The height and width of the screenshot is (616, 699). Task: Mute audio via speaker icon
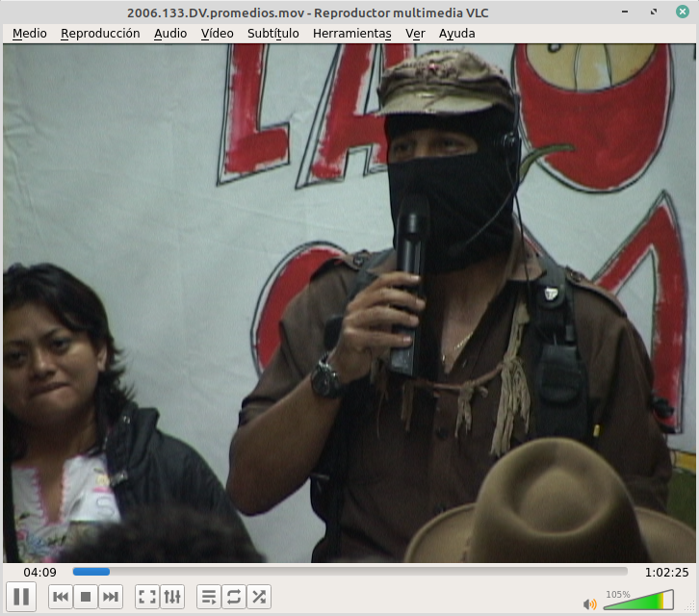589,603
